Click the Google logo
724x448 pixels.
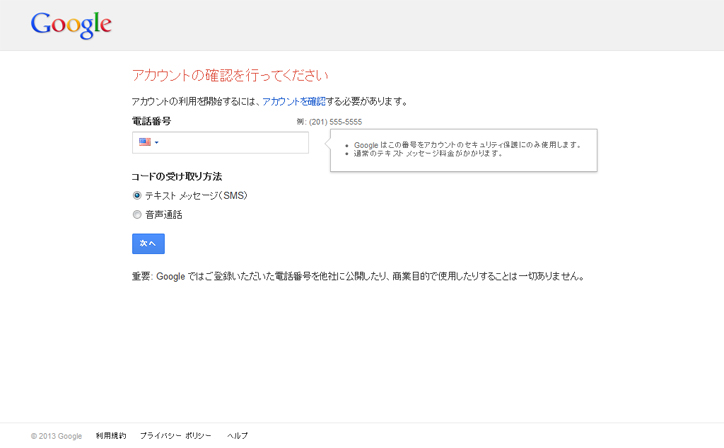point(71,25)
